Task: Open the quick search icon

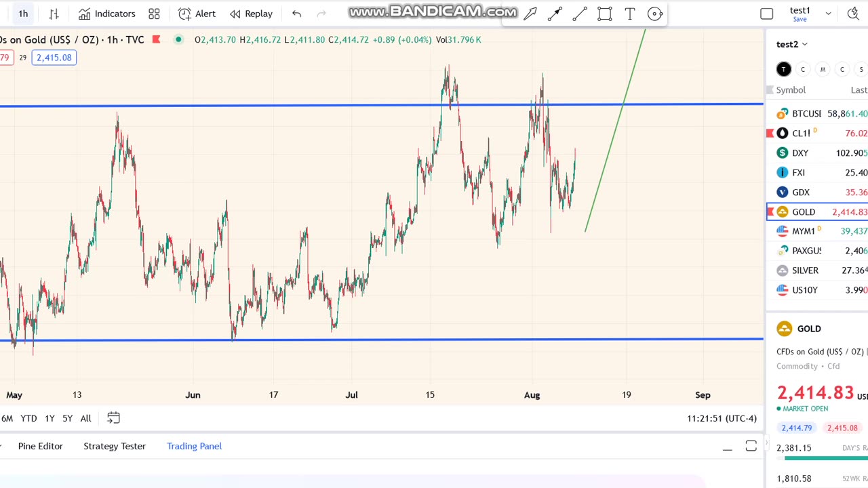Action: pos(854,14)
